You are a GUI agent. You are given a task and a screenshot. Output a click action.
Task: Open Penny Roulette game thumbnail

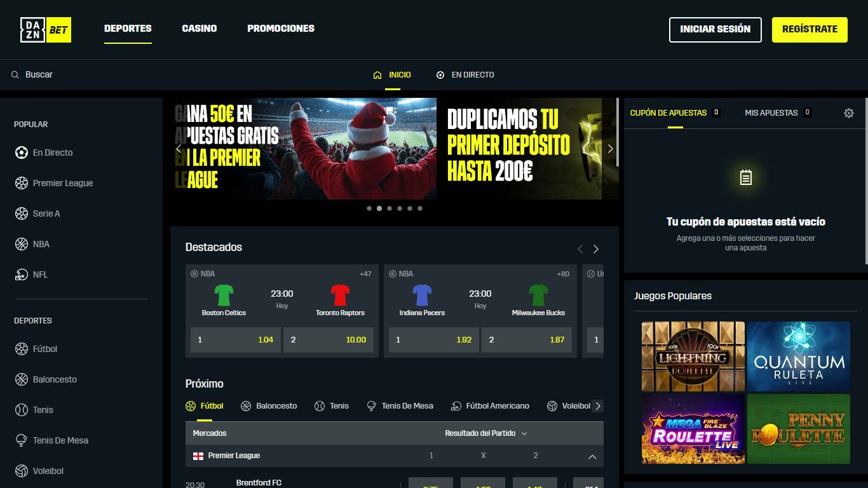(799, 428)
